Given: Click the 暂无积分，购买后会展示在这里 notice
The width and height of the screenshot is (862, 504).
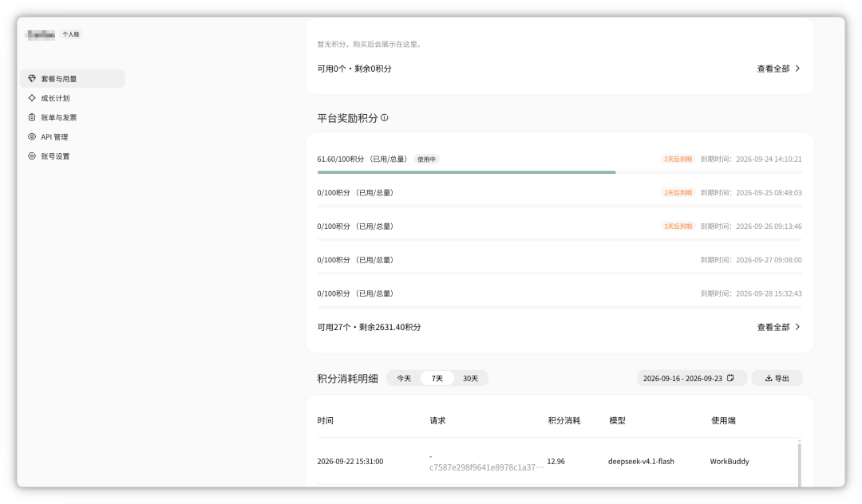Looking at the screenshot, I should point(370,44).
